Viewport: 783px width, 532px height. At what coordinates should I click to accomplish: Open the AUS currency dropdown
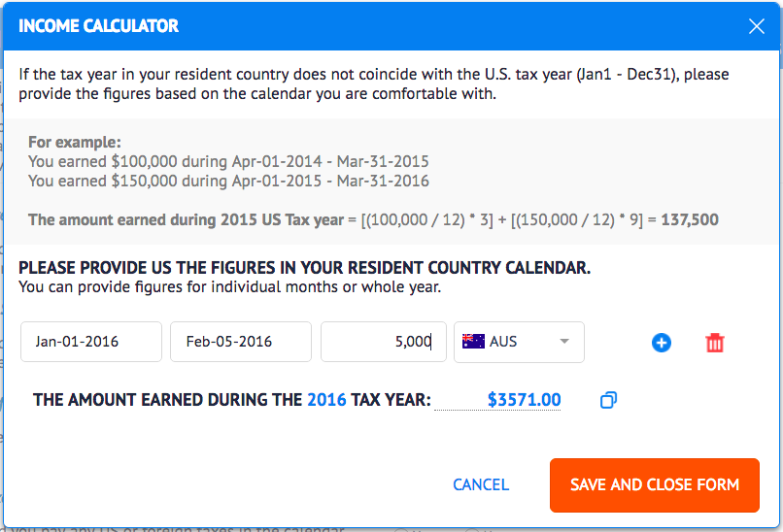tap(519, 342)
